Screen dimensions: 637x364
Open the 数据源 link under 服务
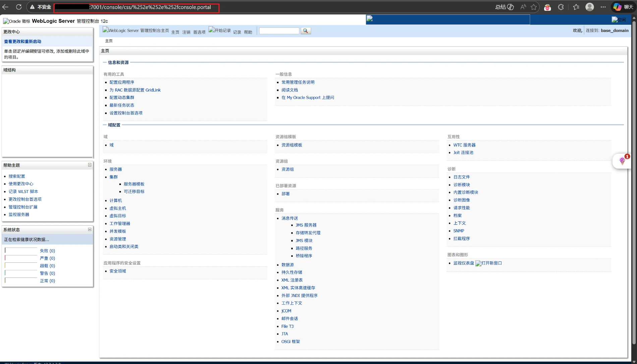pos(288,265)
